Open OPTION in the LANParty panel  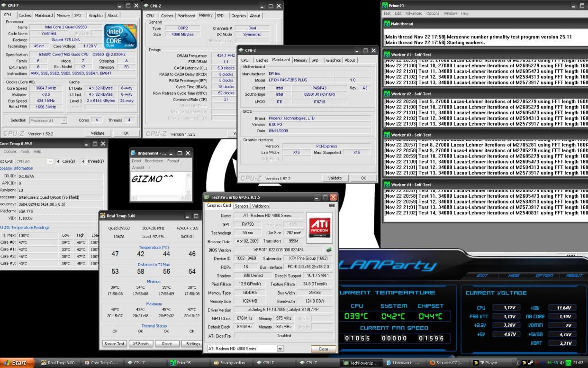[x=544, y=276]
